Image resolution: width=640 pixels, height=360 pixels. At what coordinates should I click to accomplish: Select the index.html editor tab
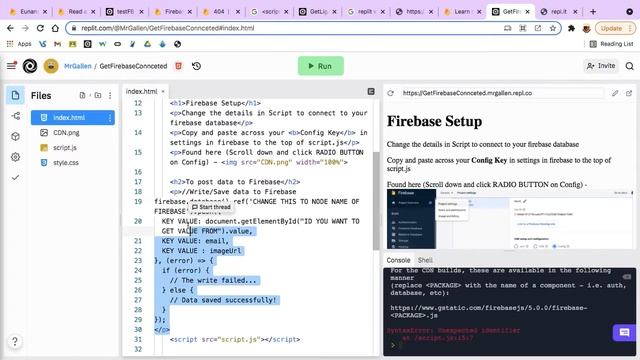(x=142, y=91)
